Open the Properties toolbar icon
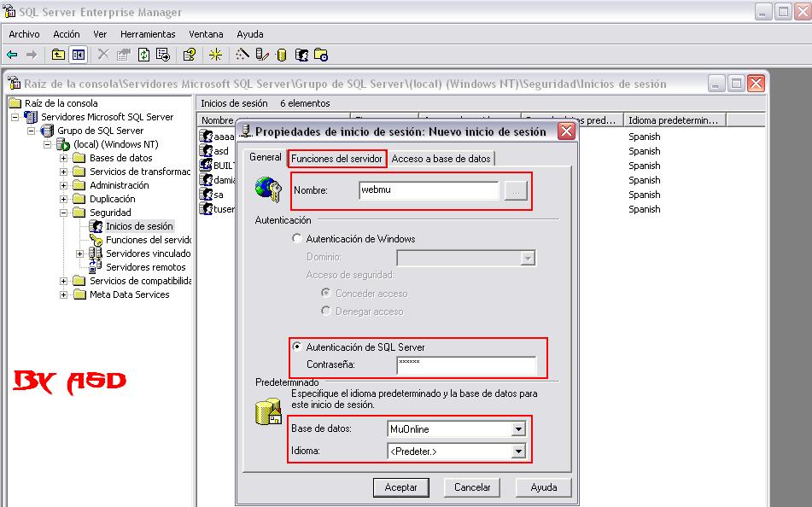The height and width of the screenshot is (507, 812). pyautogui.click(x=124, y=55)
